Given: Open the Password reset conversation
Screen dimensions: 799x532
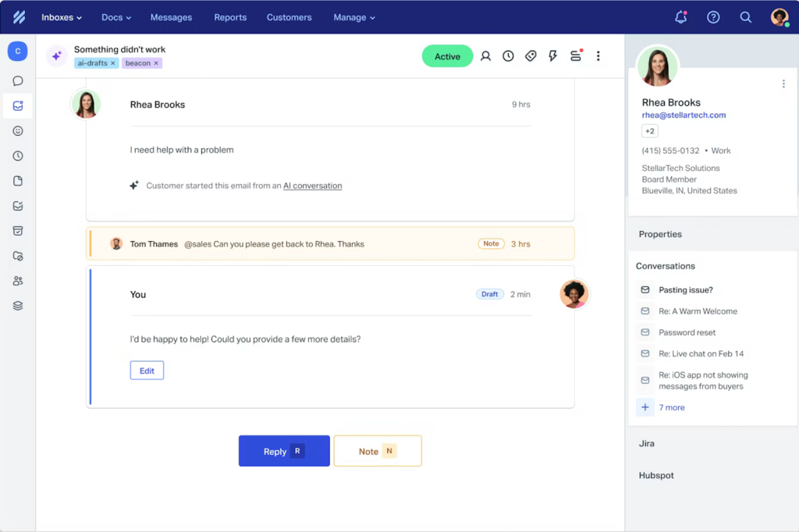Looking at the screenshot, I should tap(687, 332).
